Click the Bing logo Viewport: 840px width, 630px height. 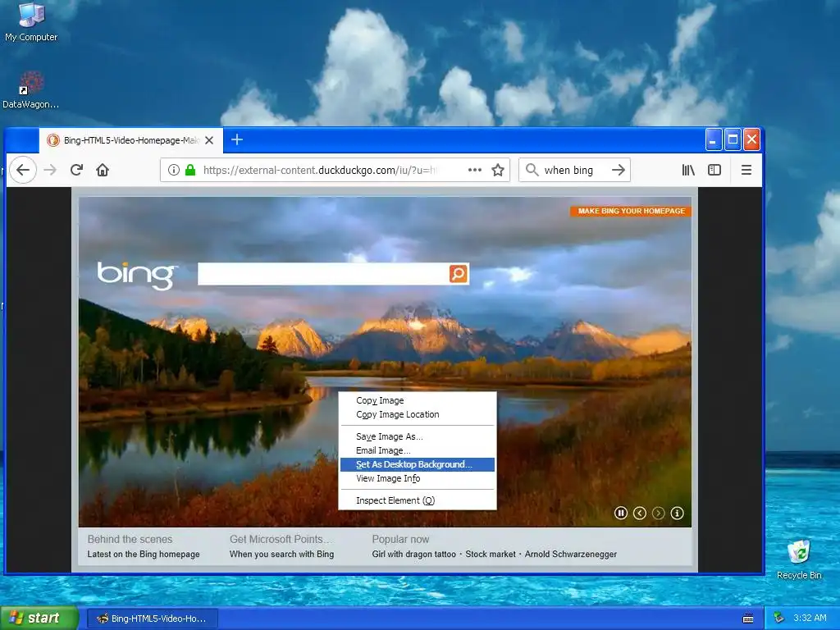[x=137, y=276]
